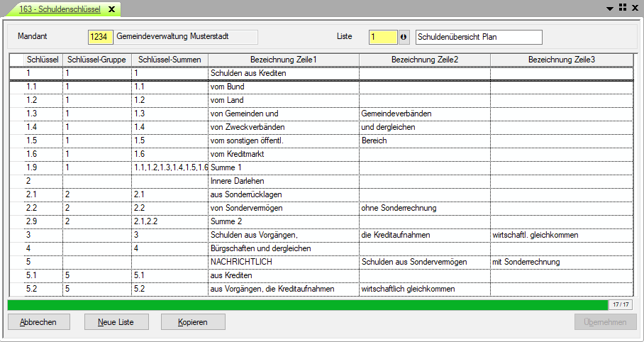Select the 163 - Schuldenschlüssel tab
The image size is (644, 342).
pyautogui.click(x=60, y=9)
